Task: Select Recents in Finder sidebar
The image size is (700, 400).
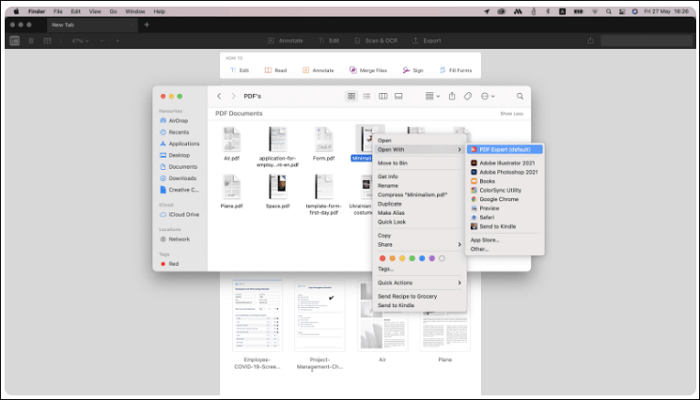Action: click(x=175, y=132)
